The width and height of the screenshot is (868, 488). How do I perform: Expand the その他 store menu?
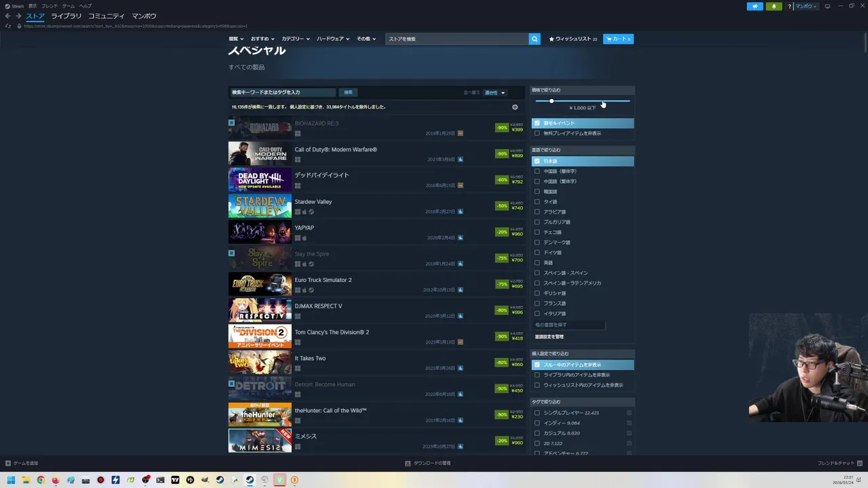click(366, 39)
